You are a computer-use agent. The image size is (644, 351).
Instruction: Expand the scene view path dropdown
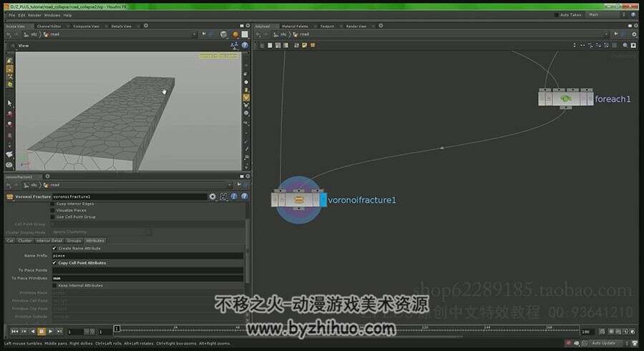[194, 34]
